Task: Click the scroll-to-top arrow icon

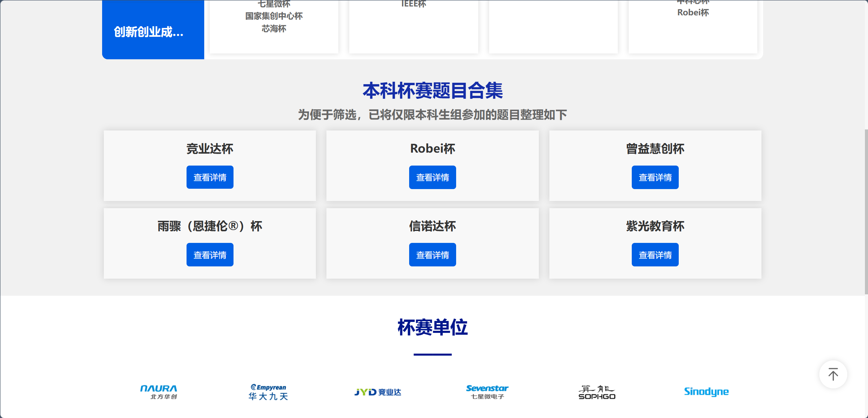Action: click(x=833, y=374)
